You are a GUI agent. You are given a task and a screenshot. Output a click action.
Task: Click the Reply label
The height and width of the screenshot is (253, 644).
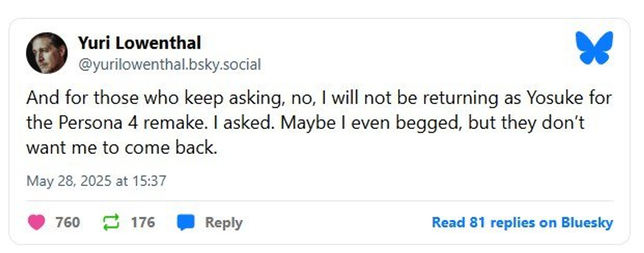224,223
